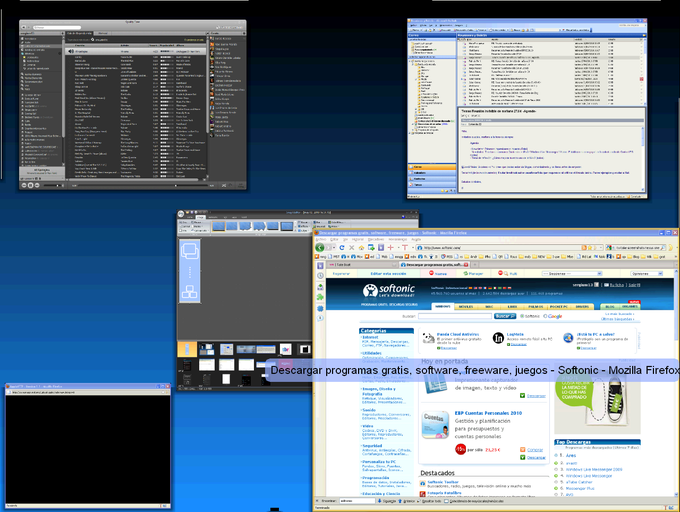Click the stop X icon in Firefox toolbar
Viewport: 680px width, 512px height.
351,248
